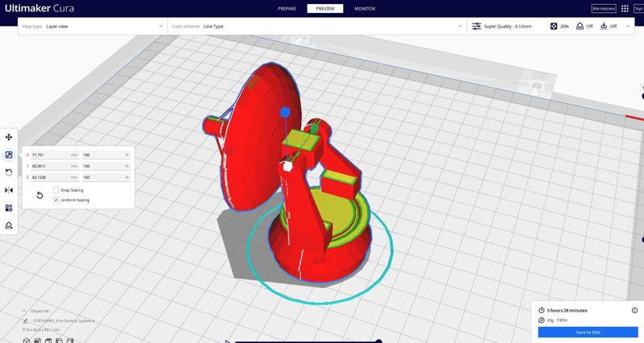The width and height of the screenshot is (644, 343).
Task: Open the Marketplace button
Action: coord(603,9)
